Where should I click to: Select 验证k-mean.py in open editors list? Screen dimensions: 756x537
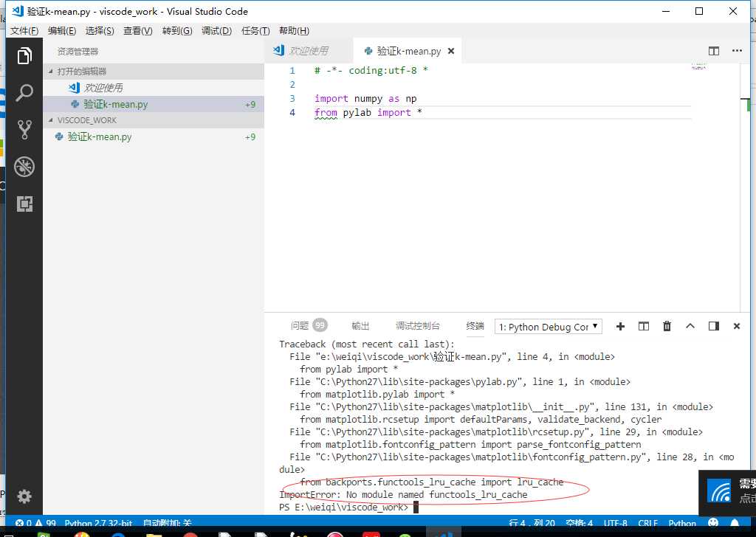[x=154, y=104]
